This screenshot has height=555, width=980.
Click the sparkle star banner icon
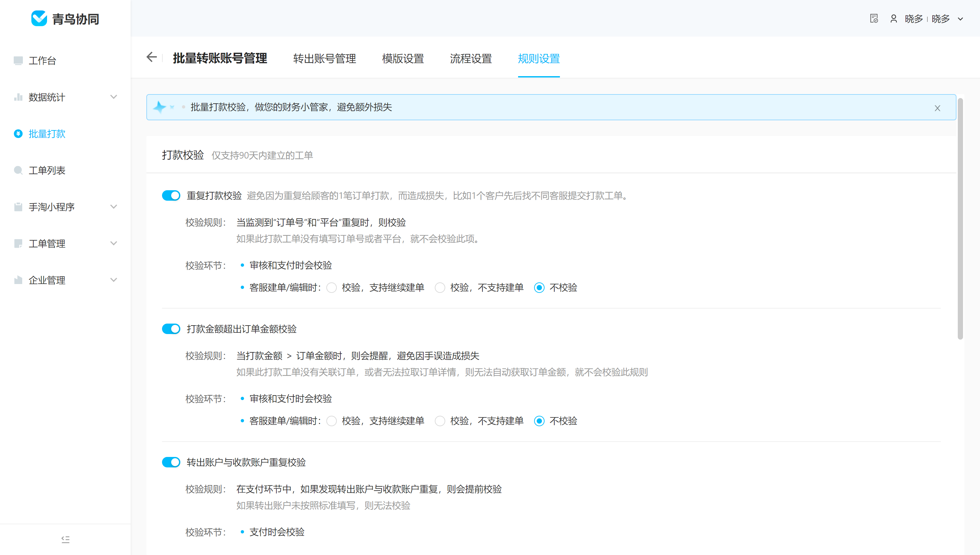[x=160, y=107]
